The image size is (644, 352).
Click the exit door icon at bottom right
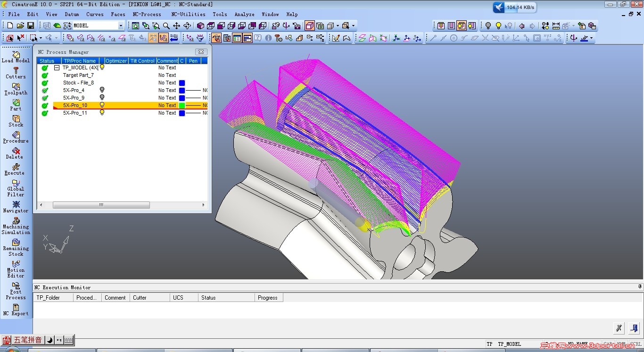click(x=635, y=328)
